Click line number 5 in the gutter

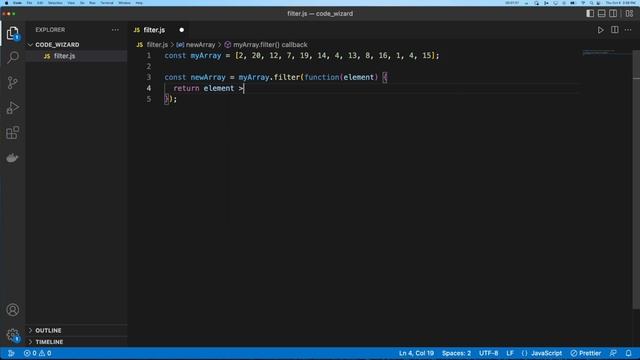149,99
